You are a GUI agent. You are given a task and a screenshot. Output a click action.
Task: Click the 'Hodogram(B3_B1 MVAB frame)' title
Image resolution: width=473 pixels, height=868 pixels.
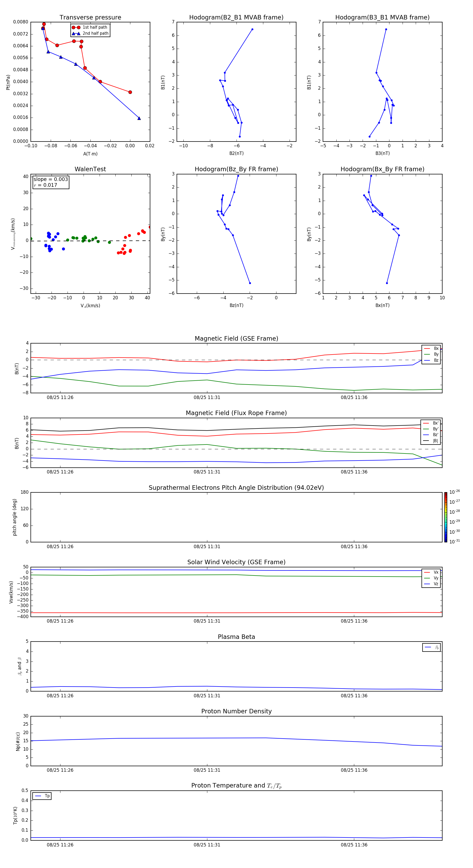coord(382,18)
